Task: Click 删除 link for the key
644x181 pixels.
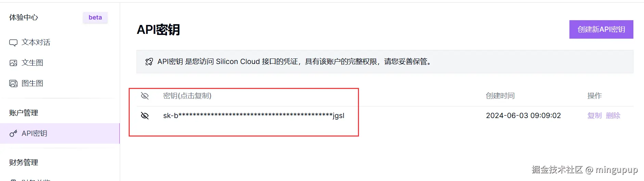Action: tap(613, 116)
